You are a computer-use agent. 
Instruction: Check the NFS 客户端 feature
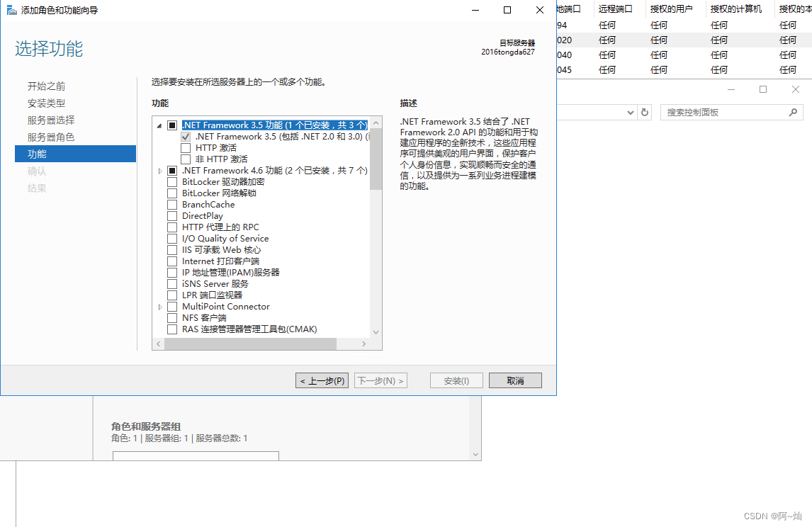[171, 317]
